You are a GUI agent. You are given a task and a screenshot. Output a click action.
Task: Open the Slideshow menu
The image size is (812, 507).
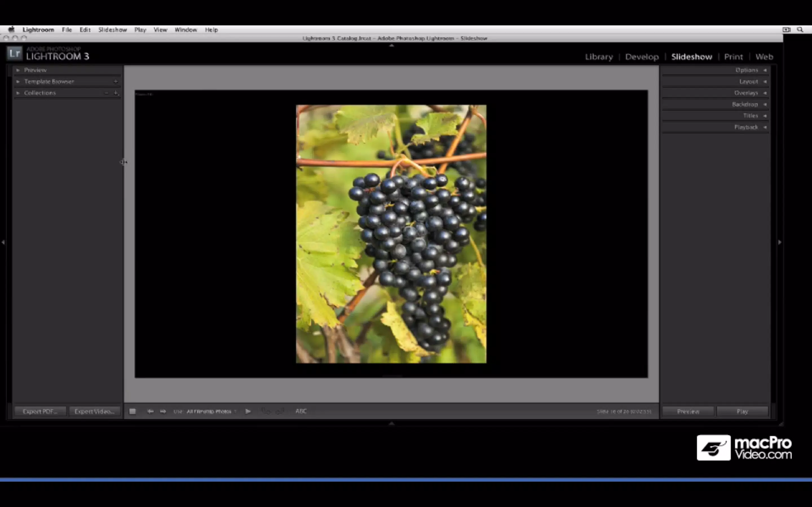point(112,30)
